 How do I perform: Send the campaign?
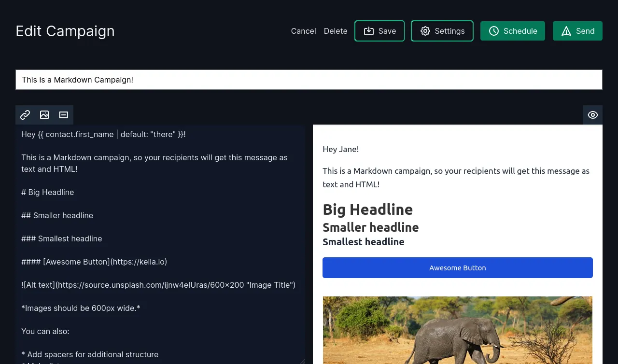click(x=577, y=31)
